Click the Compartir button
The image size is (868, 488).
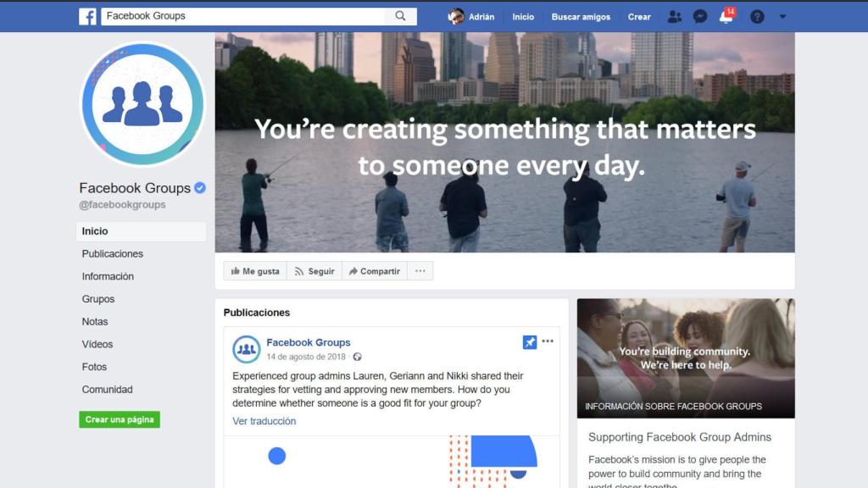pyautogui.click(x=375, y=271)
